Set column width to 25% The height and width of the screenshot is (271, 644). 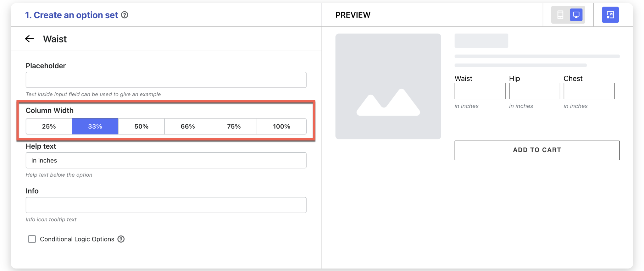(49, 126)
